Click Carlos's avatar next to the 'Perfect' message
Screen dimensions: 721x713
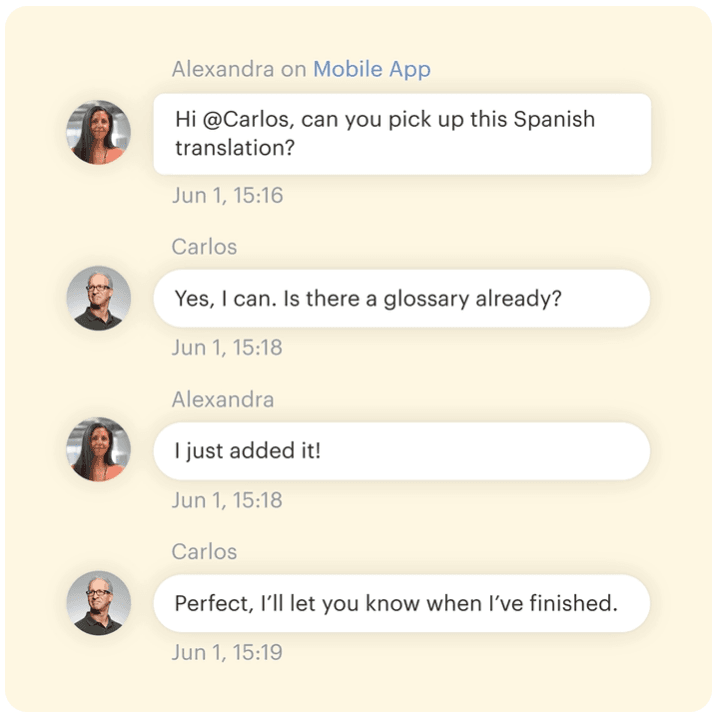98,603
